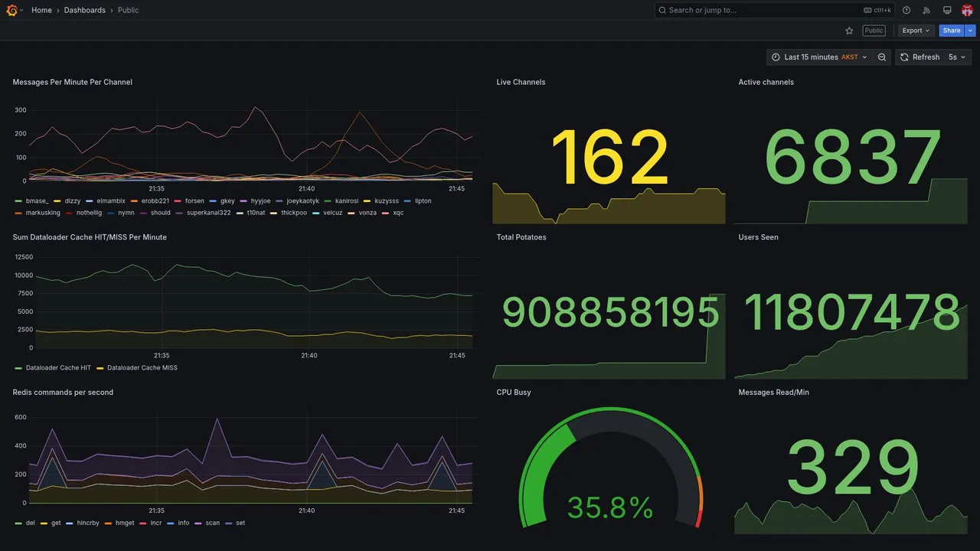The width and height of the screenshot is (980, 551).
Task: Open the Share options arrow
Action: 971,31
